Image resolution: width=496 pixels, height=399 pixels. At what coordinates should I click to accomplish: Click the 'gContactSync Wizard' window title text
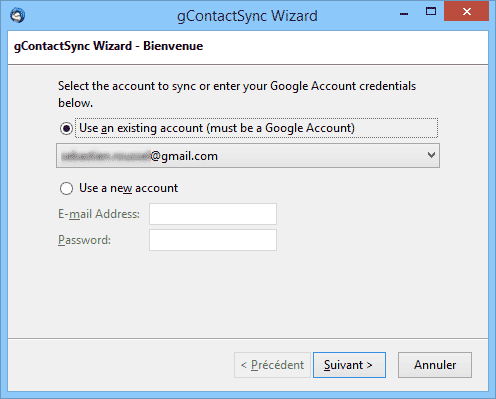[x=247, y=16]
